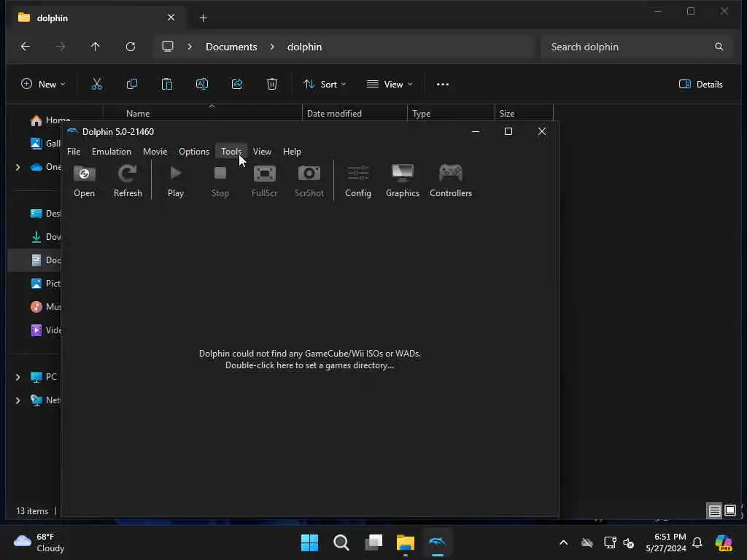Open the Emulation menu
The image size is (747, 560).
point(112,152)
